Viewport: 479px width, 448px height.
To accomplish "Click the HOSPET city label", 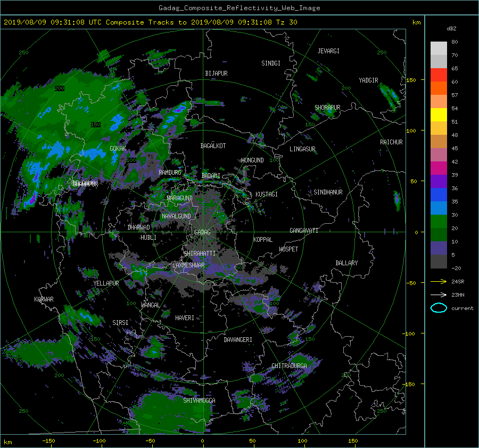I will tap(288, 249).
